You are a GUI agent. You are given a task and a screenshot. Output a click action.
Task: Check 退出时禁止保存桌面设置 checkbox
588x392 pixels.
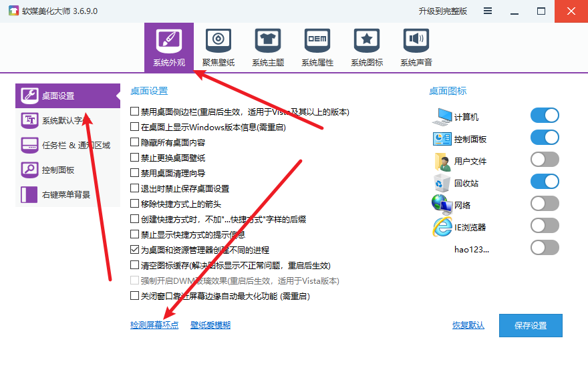(134, 188)
